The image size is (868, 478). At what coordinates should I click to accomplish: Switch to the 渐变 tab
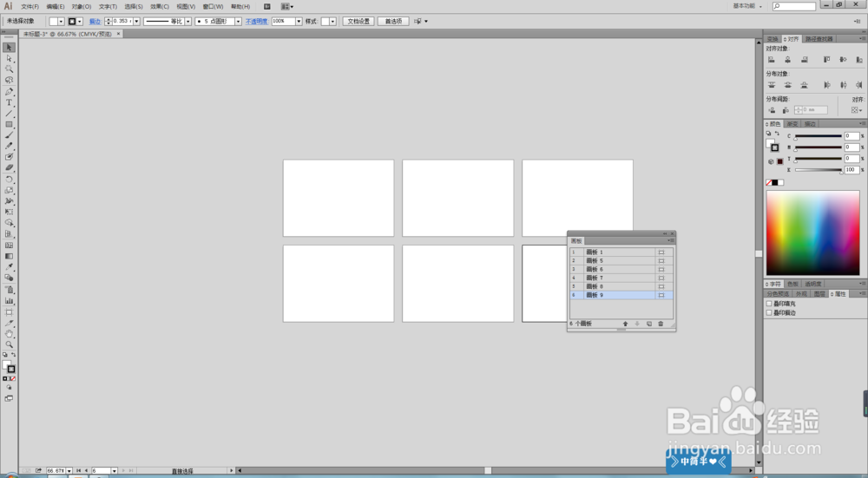792,124
